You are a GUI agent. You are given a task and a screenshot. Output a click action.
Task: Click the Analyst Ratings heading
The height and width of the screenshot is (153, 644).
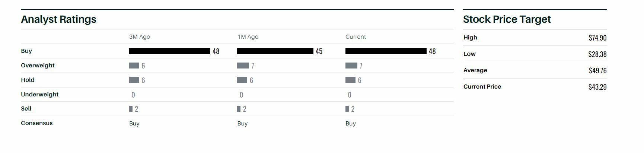[x=58, y=19]
